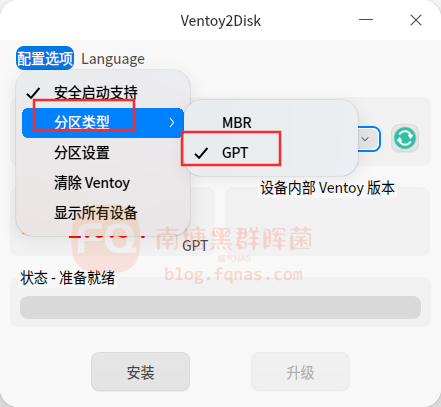Click the 设备内部 Ventoy 版本 label
The width and height of the screenshot is (441, 407).
pos(327,188)
